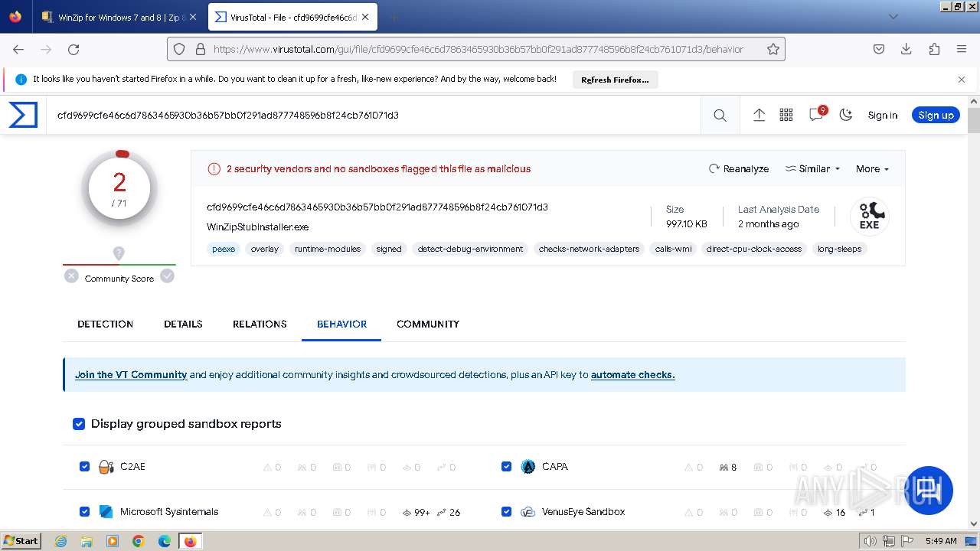
Task: Open the list all tabs chevron
Action: click(x=893, y=17)
